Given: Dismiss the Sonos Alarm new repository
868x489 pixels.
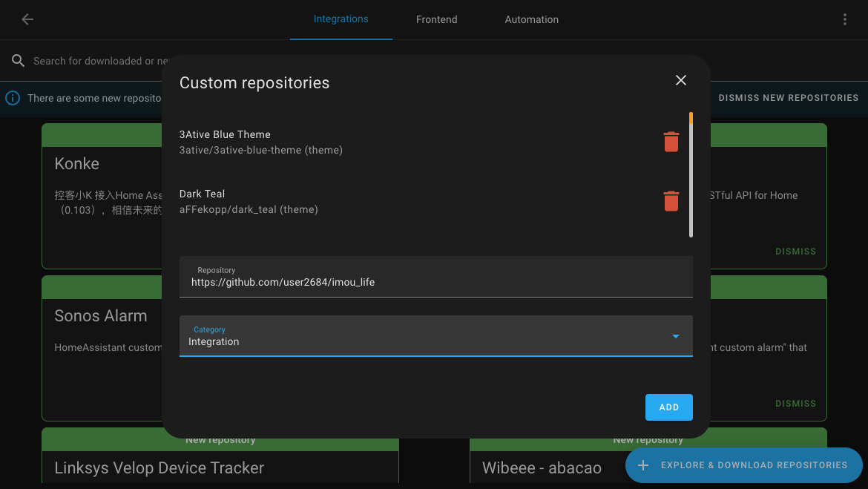Looking at the screenshot, I should (x=795, y=403).
